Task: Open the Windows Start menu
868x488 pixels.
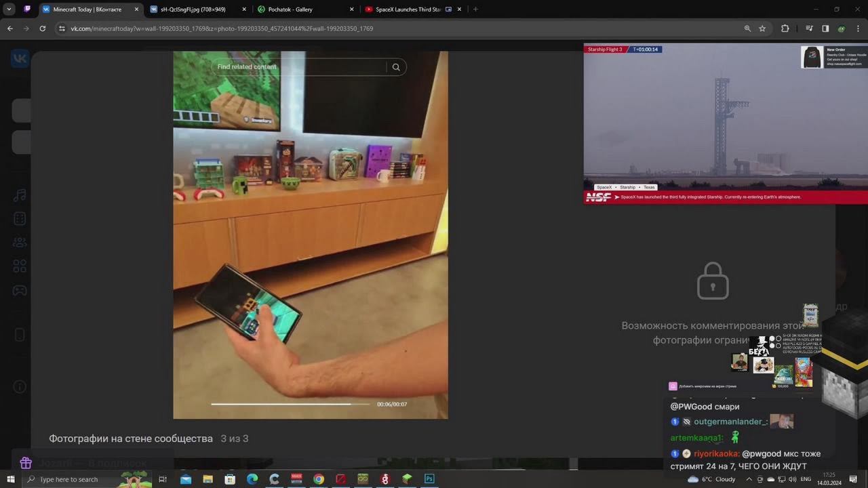Action: (10, 479)
